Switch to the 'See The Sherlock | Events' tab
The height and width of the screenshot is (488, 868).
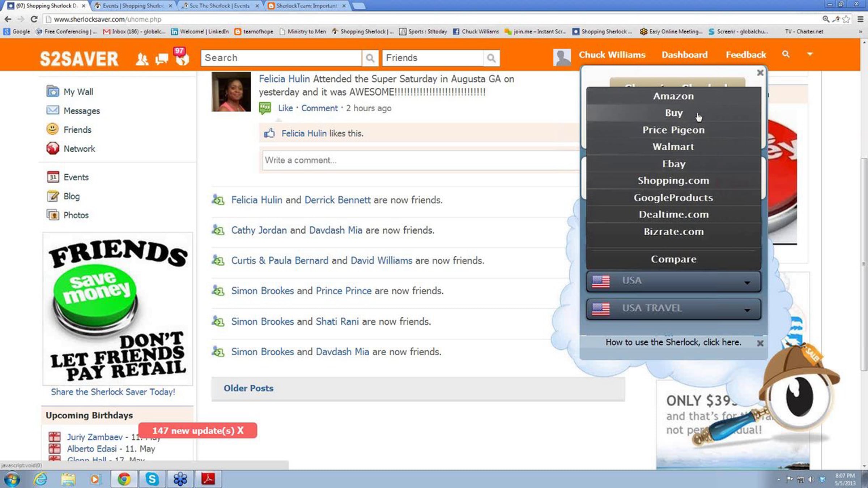(220, 6)
